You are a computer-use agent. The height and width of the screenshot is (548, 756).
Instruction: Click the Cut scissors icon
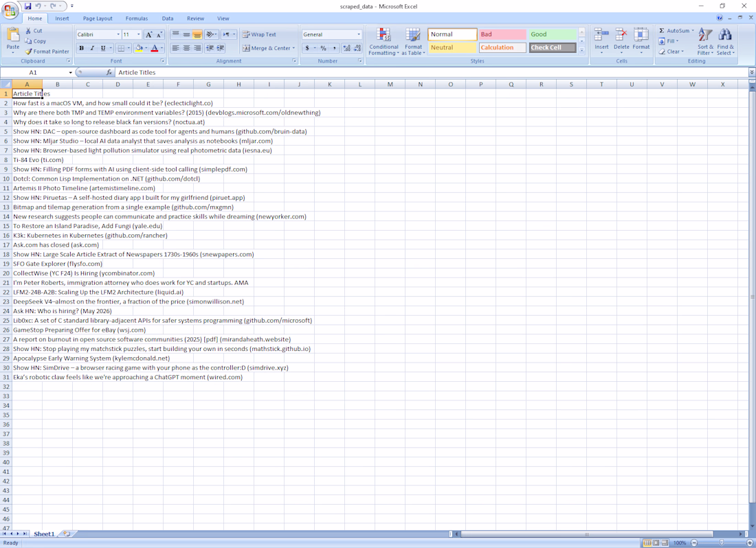click(28, 31)
